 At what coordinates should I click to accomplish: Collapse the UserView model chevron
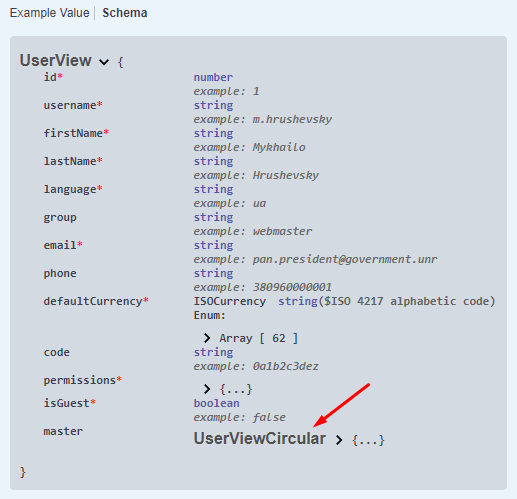pyautogui.click(x=104, y=62)
